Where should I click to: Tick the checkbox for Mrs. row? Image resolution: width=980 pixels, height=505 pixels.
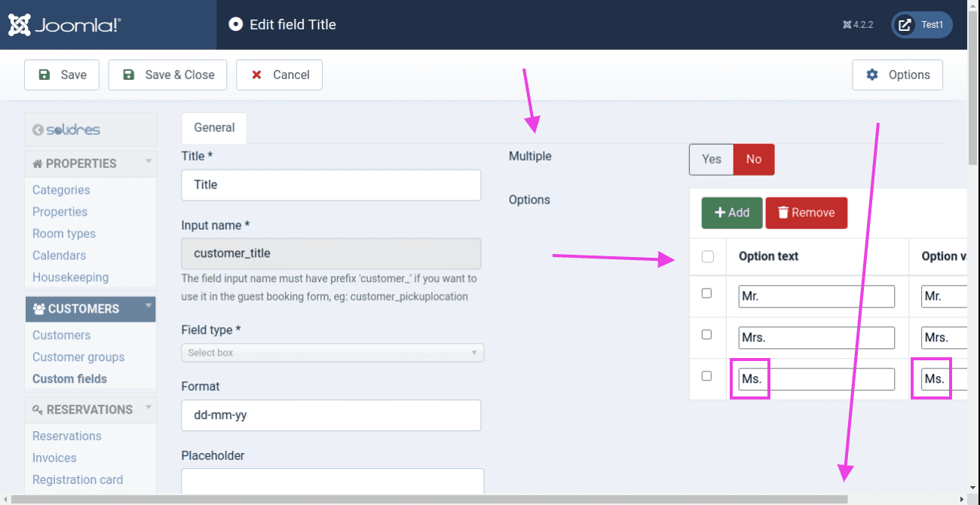click(x=706, y=334)
